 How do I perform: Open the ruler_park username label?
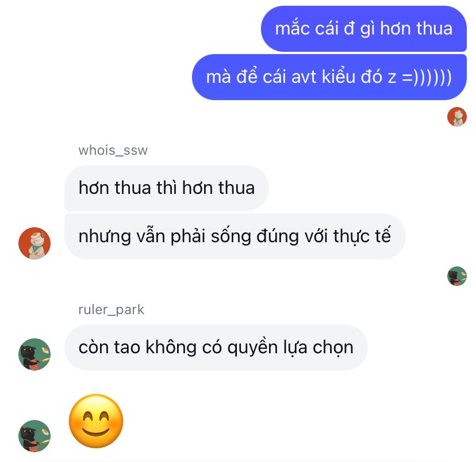tap(111, 310)
